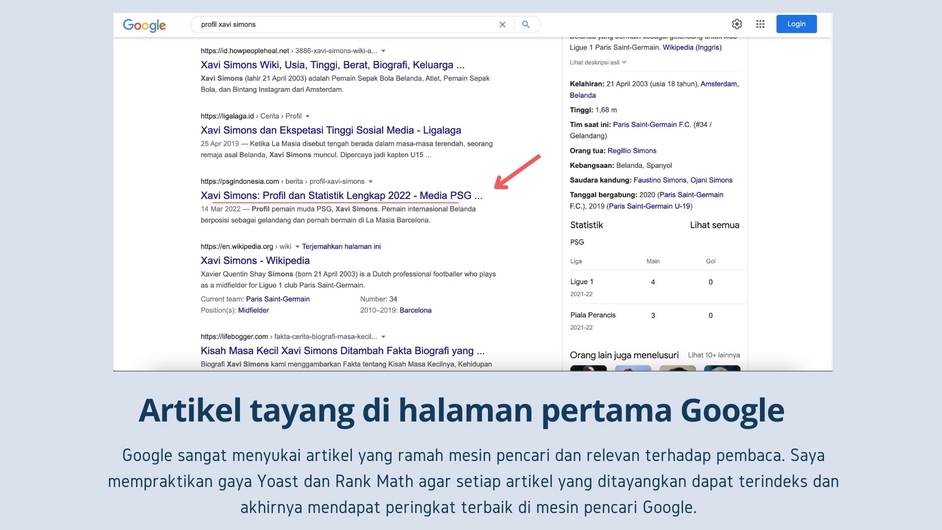Clear the search query with X icon
942x530 pixels.
(502, 25)
